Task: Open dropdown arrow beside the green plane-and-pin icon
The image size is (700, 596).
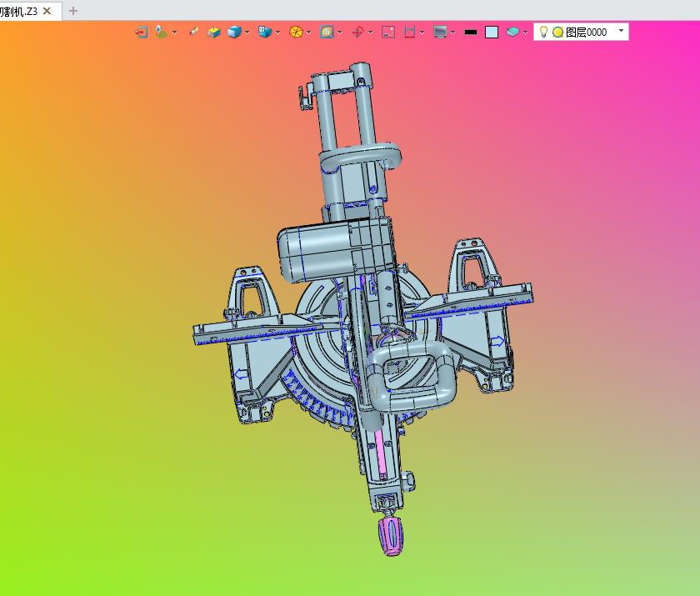Action: point(174,33)
